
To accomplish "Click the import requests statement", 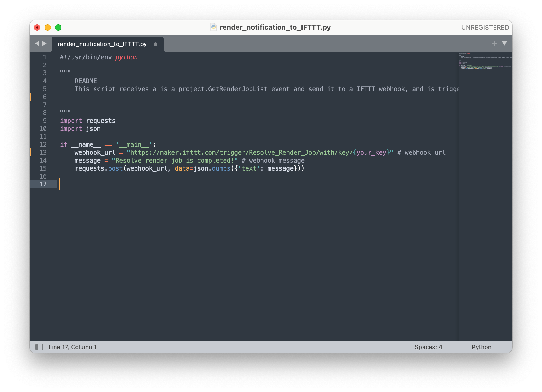I will click(87, 121).
